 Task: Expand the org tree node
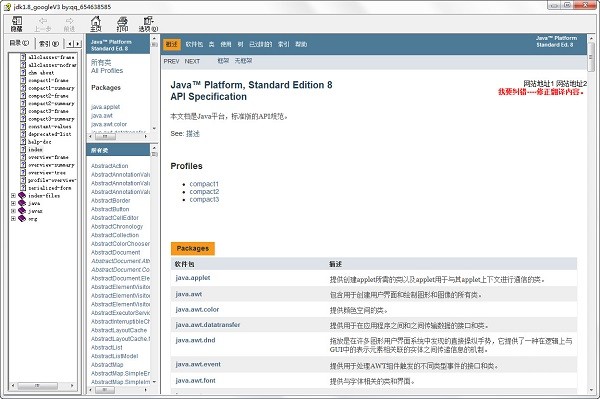click(x=13, y=218)
